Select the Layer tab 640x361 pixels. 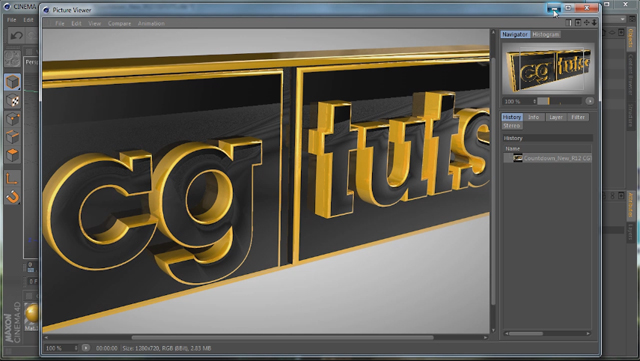point(556,117)
